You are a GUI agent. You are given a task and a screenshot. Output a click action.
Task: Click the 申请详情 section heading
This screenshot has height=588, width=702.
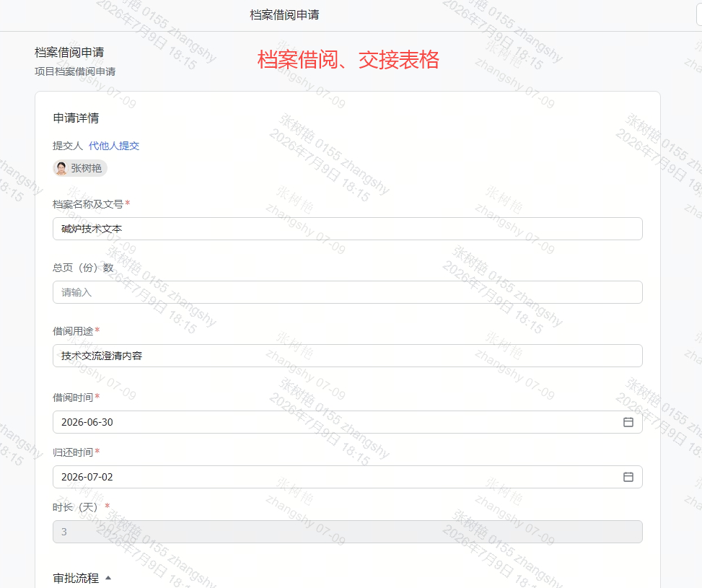point(76,118)
